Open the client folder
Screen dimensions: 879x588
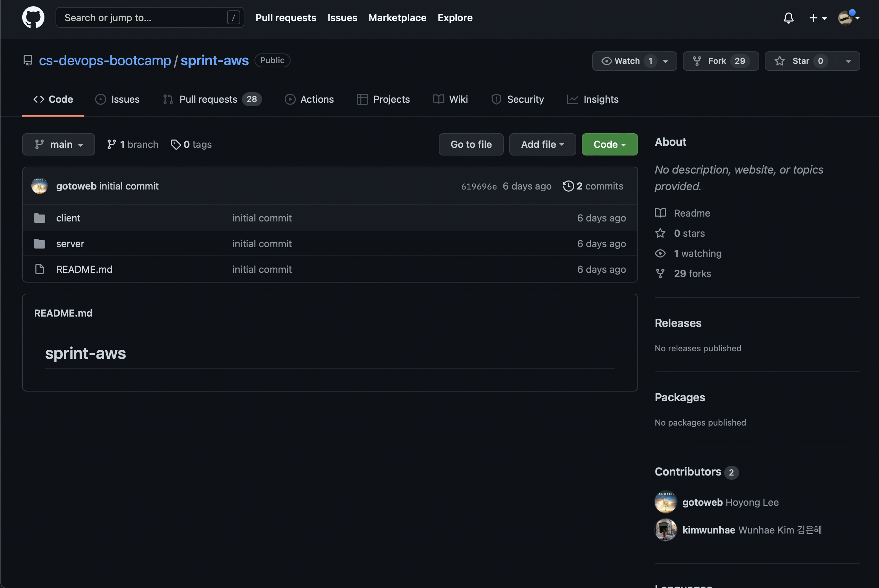click(x=68, y=218)
